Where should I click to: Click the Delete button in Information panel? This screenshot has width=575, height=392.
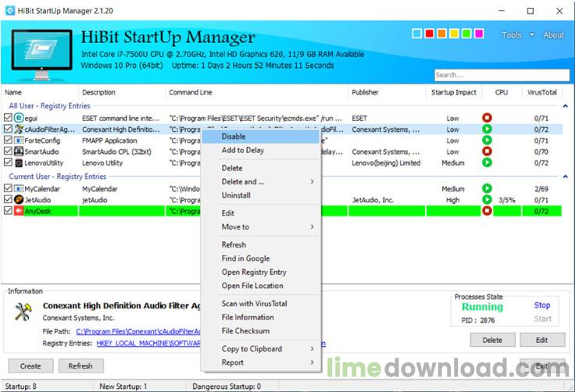point(492,340)
